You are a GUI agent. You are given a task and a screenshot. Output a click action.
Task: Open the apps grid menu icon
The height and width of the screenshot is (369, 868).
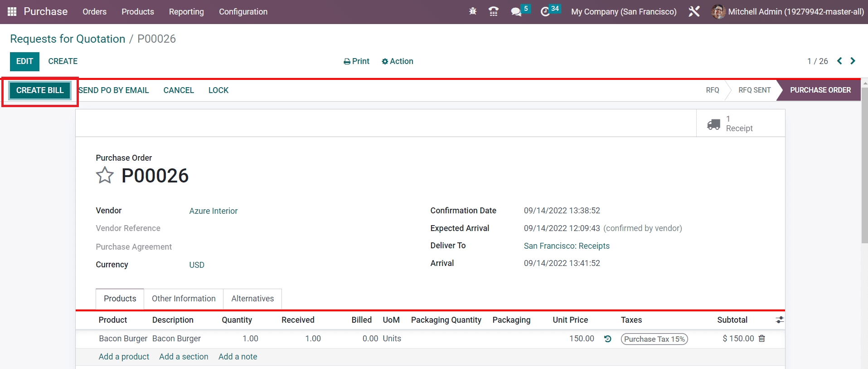pos(12,12)
